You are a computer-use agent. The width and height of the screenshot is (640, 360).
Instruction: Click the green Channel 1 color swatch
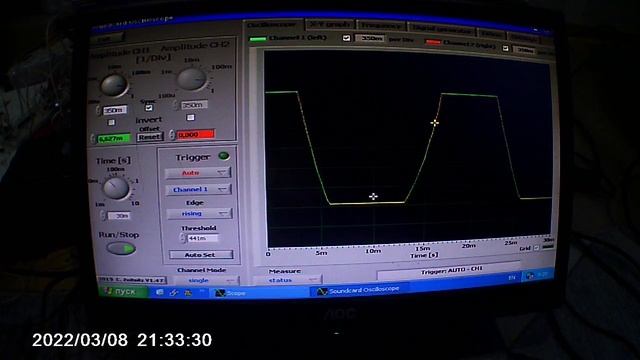click(258, 39)
